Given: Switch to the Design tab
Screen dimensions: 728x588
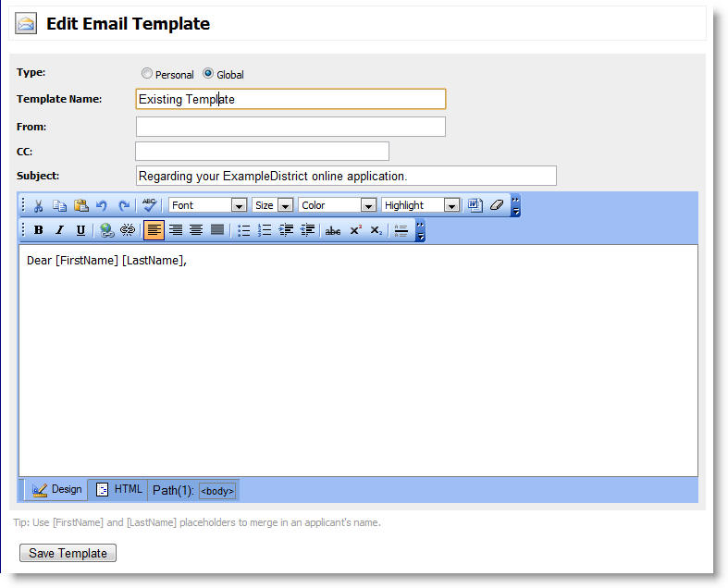Looking at the screenshot, I should [x=56, y=489].
